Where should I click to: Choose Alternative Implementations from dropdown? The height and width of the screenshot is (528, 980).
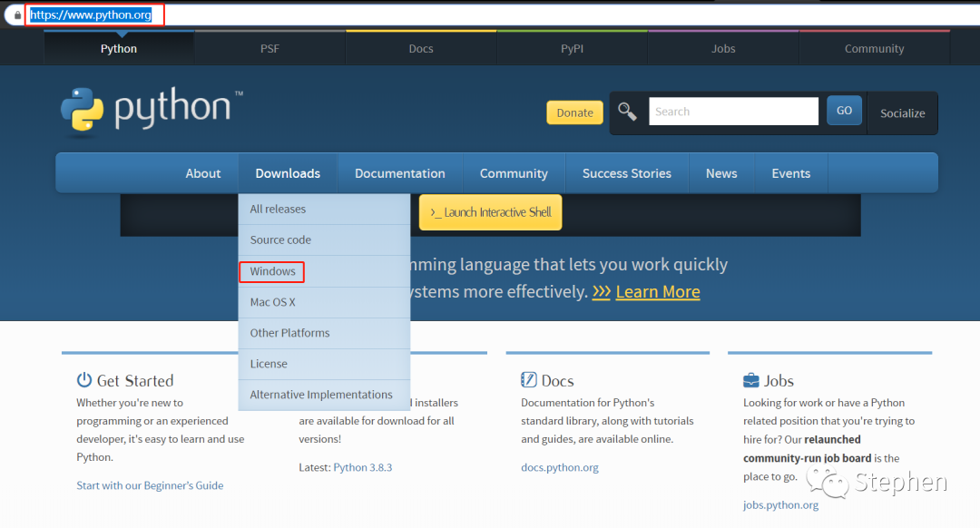[x=324, y=395]
